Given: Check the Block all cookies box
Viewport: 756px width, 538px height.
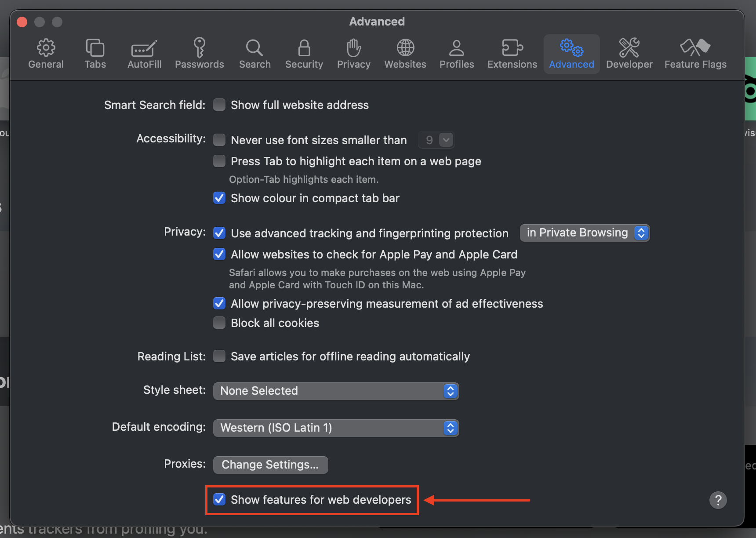Looking at the screenshot, I should (219, 323).
